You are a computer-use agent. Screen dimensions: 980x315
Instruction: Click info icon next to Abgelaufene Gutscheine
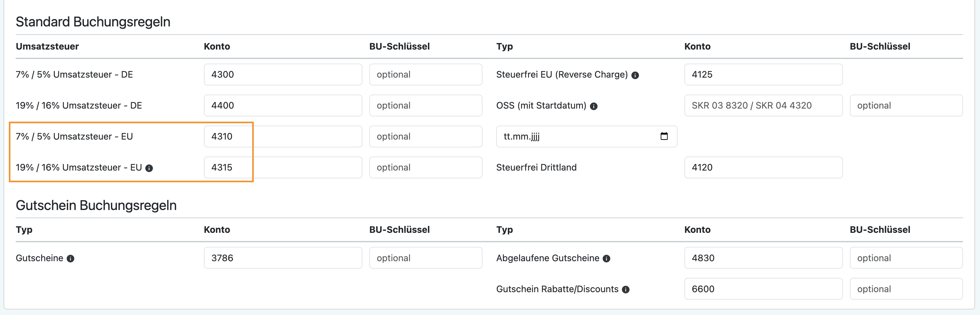pyautogui.click(x=606, y=259)
